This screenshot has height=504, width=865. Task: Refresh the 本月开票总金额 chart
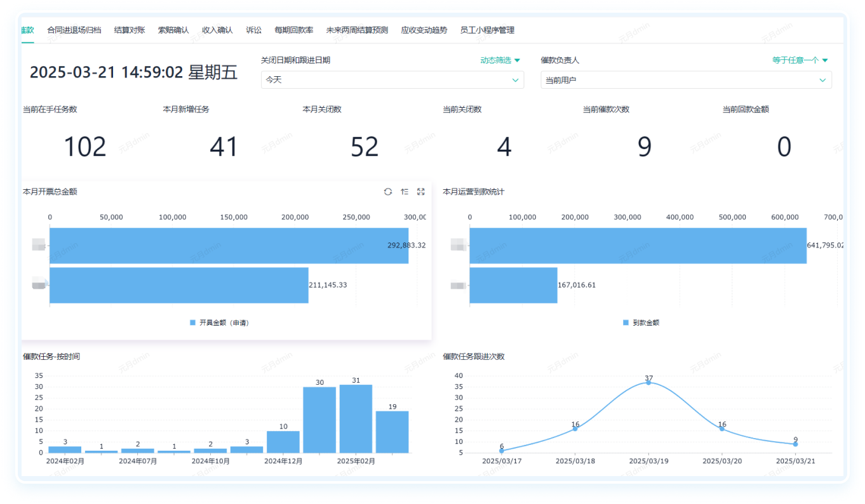coord(388,192)
